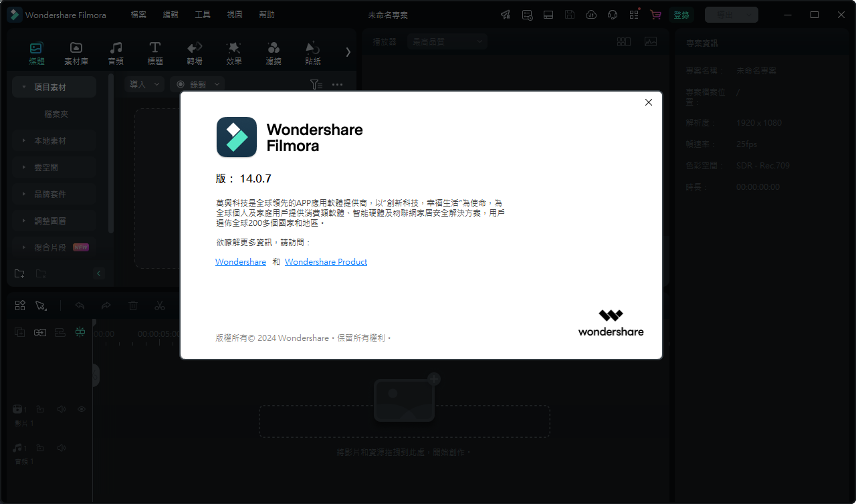This screenshot has width=856, height=504.
Task: Switch to the 素材庫 tab
Action: (x=76, y=53)
